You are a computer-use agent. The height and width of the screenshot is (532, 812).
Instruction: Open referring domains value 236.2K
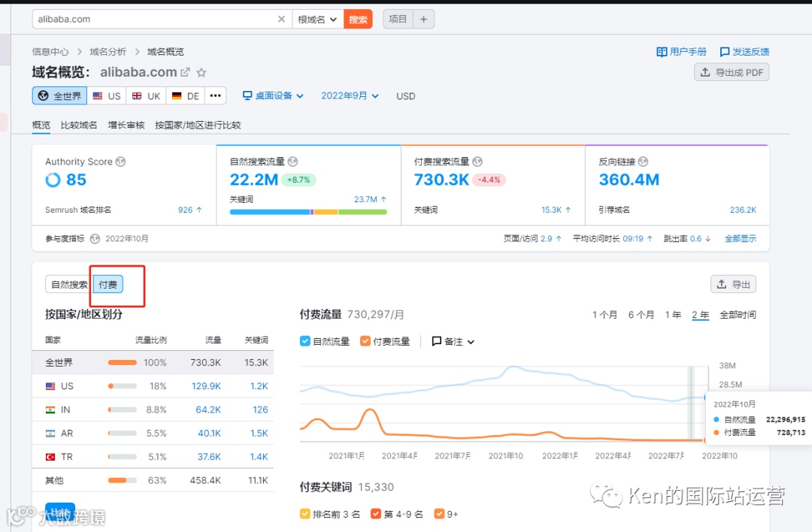743,210
